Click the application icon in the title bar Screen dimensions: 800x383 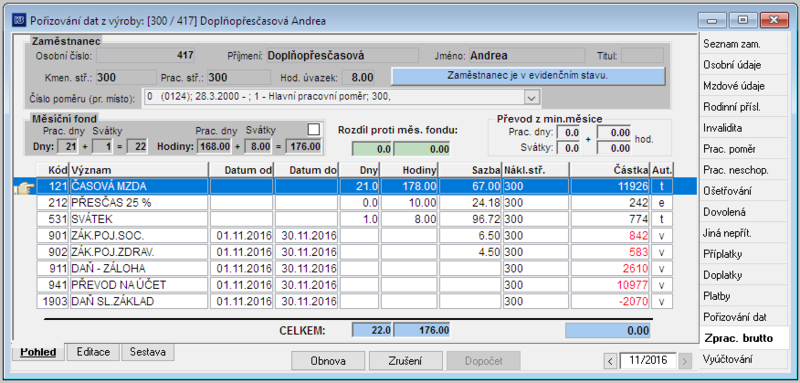20,20
